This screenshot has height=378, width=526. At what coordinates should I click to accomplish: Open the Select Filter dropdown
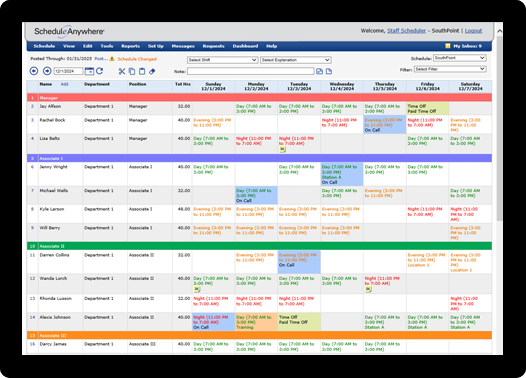450,69
